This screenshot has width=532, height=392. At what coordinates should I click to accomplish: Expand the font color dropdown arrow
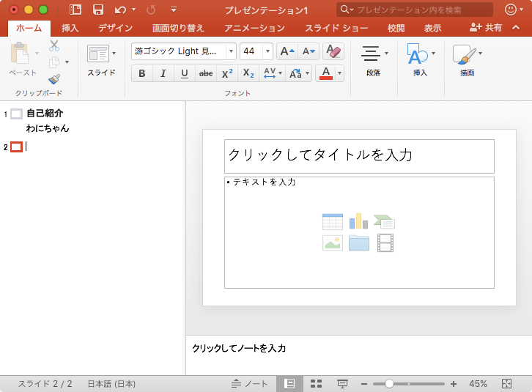[x=339, y=73]
